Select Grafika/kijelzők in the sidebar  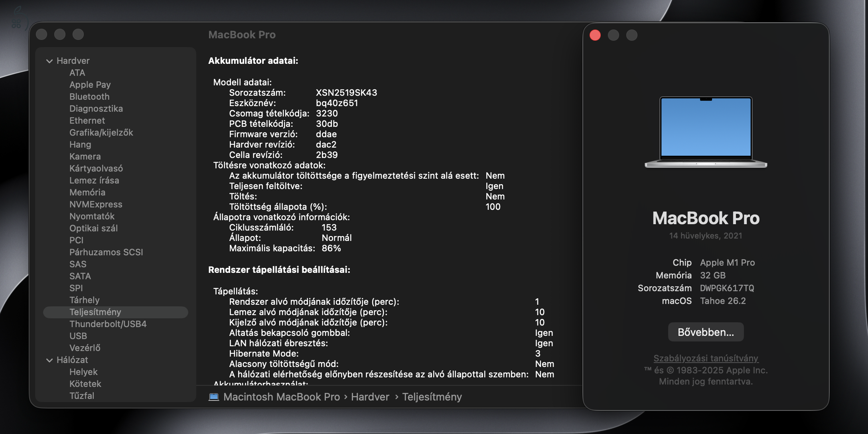(101, 132)
